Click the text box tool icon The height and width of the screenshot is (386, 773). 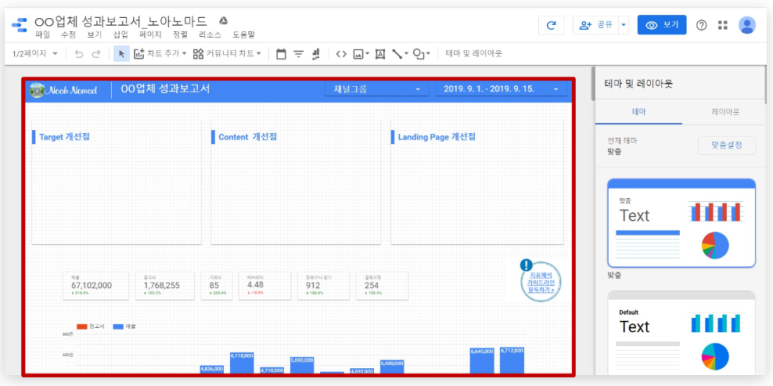click(380, 54)
